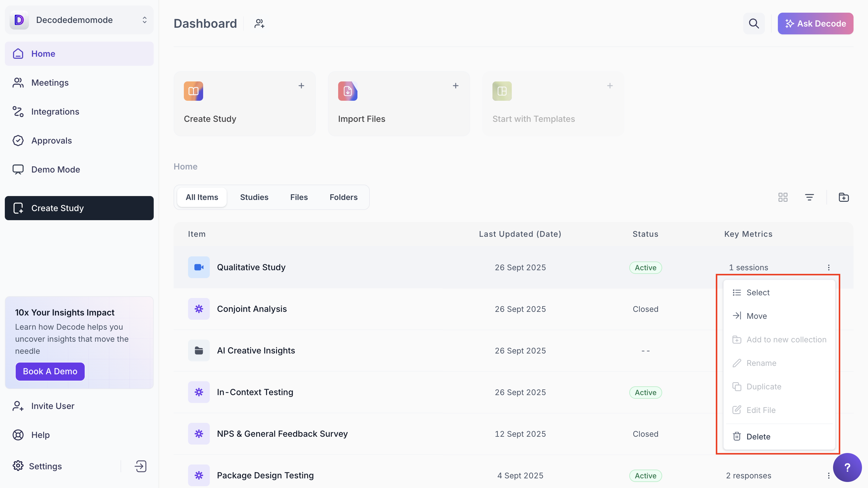The image size is (868, 488).
Task: Expand the Decodedemomode workspace switcher
Action: coord(145,20)
